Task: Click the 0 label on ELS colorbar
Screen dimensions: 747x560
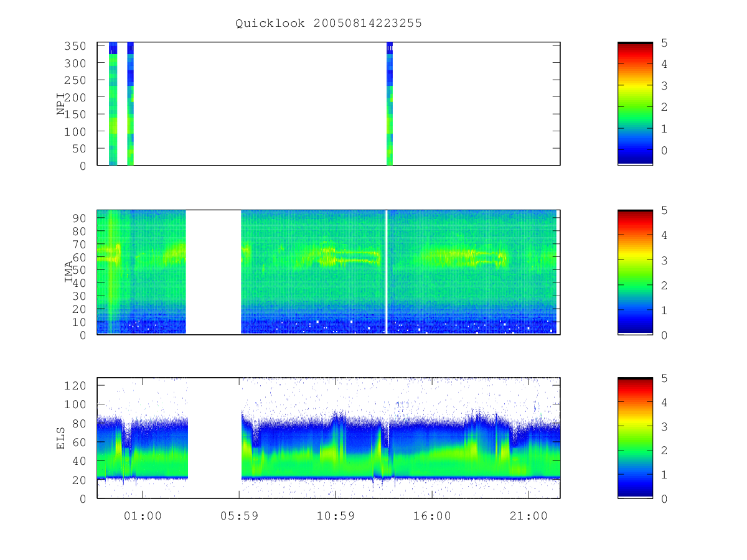Action: click(x=664, y=498)
